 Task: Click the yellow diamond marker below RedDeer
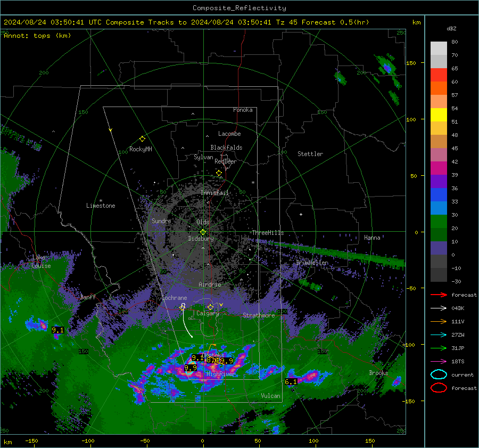[219, 173]
